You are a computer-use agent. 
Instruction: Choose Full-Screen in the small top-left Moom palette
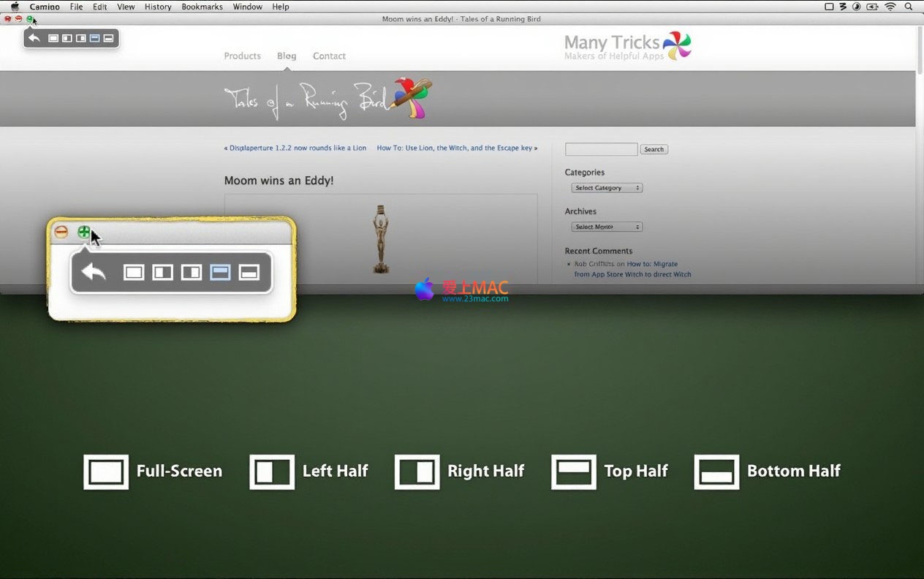click(53, 38)
